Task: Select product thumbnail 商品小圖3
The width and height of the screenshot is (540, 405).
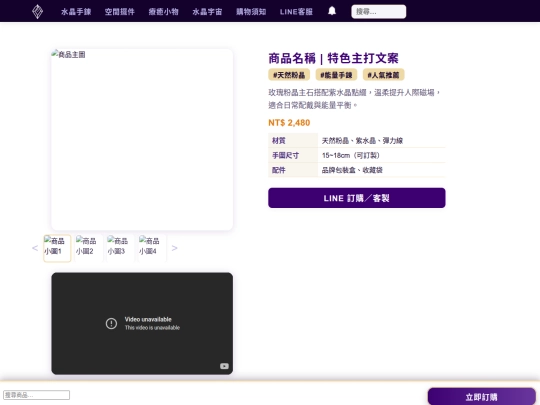Action: (x=121, y=248)
